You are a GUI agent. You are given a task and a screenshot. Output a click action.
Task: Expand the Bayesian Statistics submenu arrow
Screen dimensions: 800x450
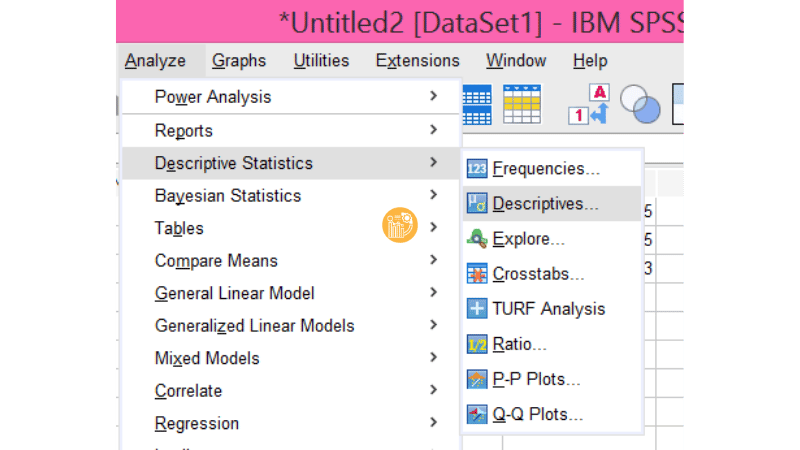pyautogui.click(x=433, y=195)
